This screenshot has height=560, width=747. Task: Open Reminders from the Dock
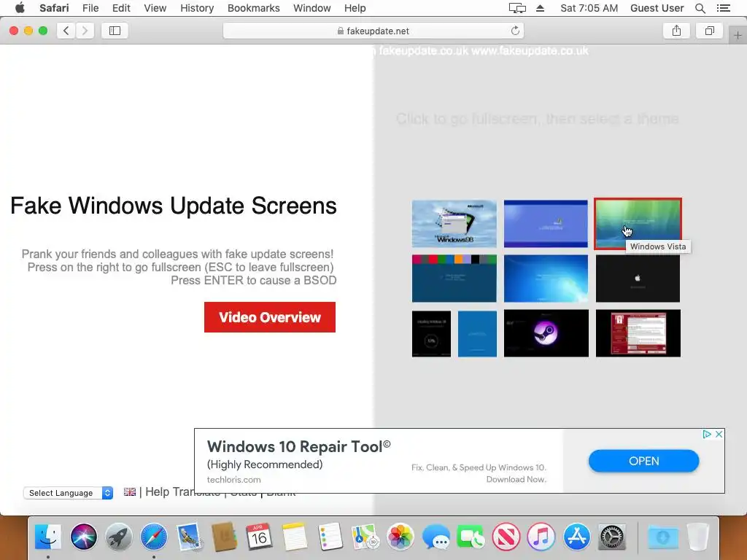(x=330, y=537)
